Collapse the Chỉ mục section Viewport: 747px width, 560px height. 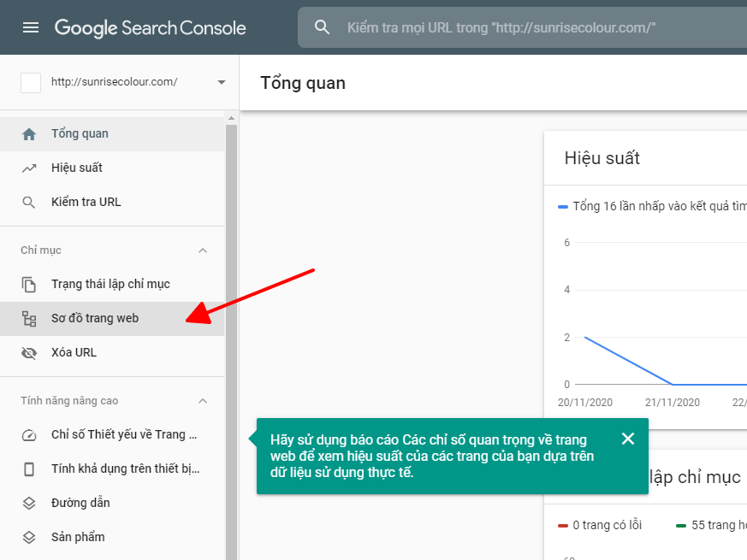[203, 251]
